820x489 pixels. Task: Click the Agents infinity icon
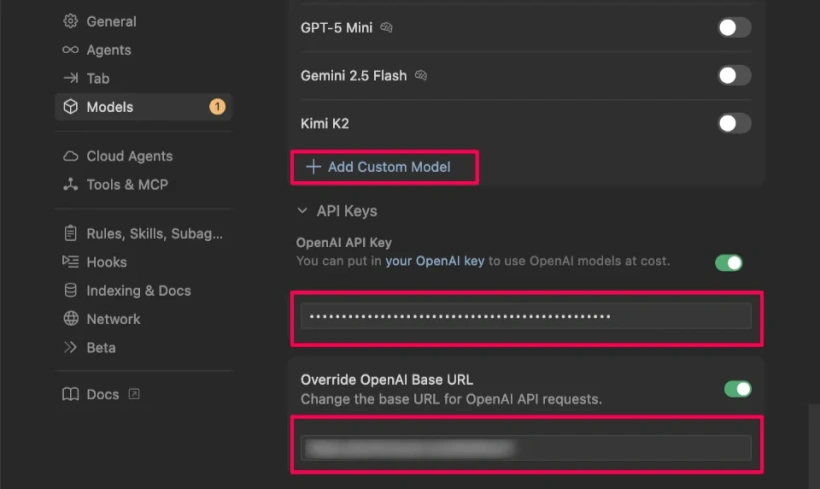pyautogui.click(x=70, y=50)
